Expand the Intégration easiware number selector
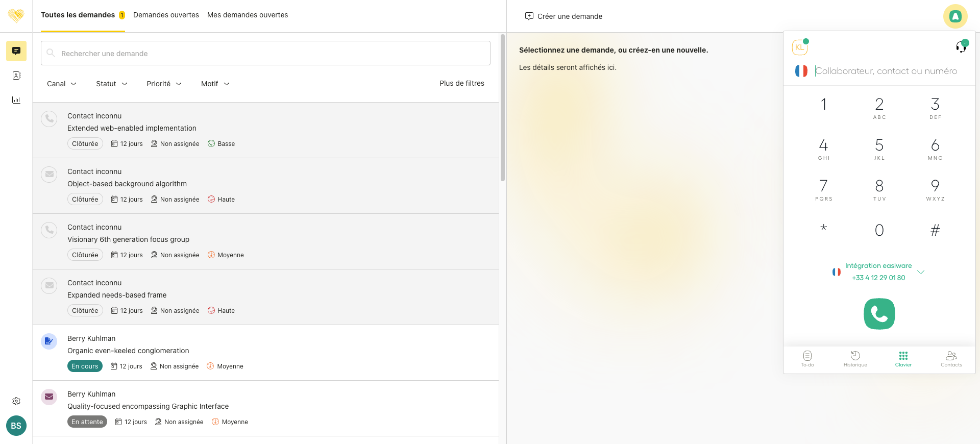 click(920, 272)
